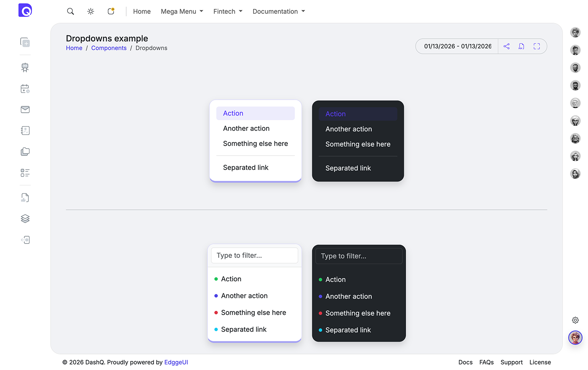Toggle fullscreen mode icon

coord(537,46)
